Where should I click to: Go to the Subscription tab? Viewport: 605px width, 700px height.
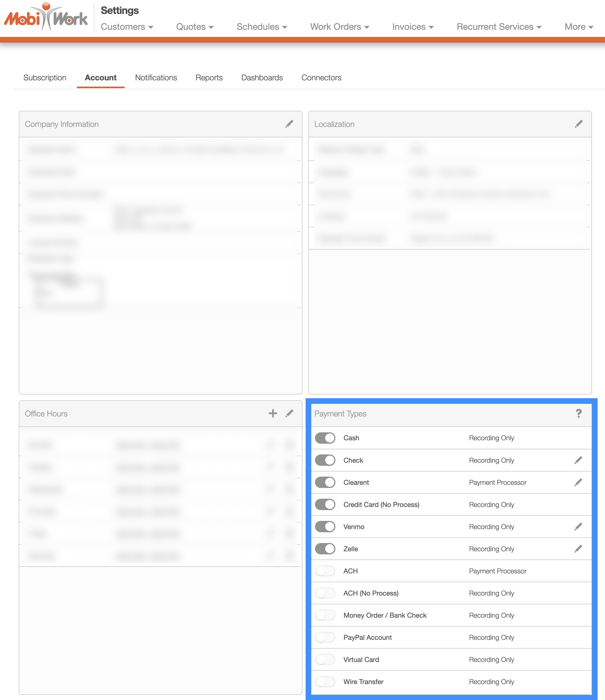(x=45, y=78)
